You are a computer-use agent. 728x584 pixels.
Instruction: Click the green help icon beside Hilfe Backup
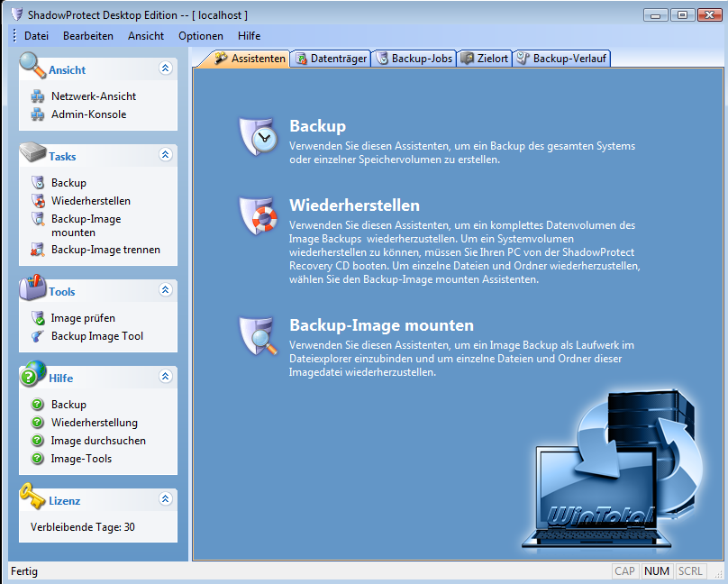pyautogui.click(x=38, y=405)
